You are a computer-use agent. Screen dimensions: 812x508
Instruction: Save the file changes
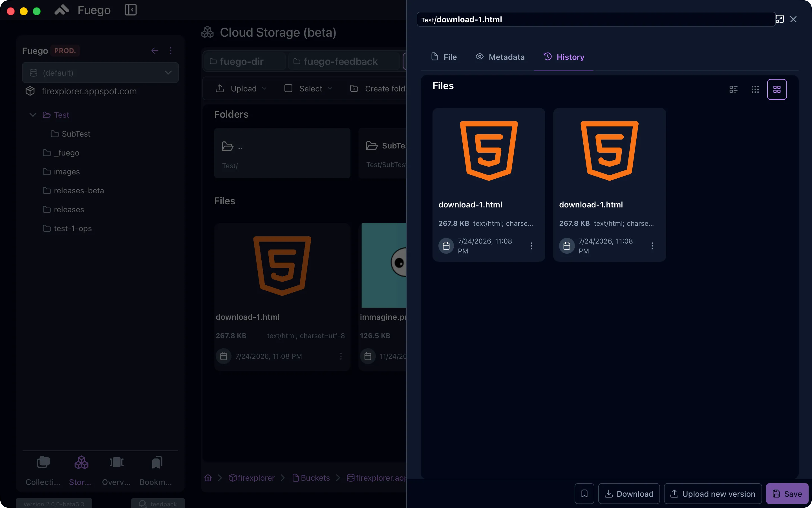click(x=787, y=494)
